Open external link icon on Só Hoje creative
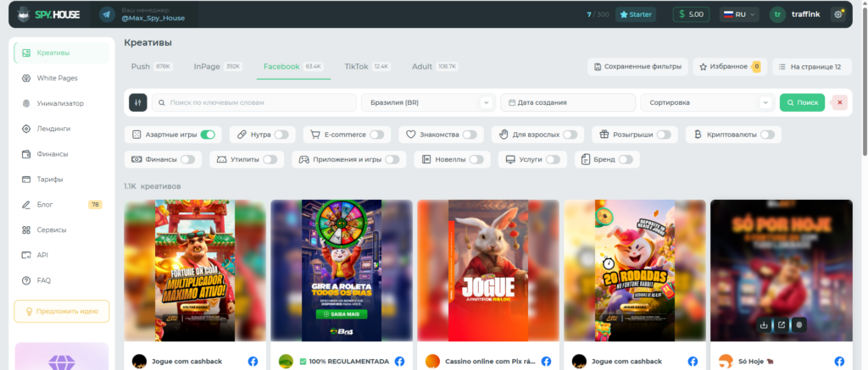Viewport: 868px width, 370px height. pos(781,324)
